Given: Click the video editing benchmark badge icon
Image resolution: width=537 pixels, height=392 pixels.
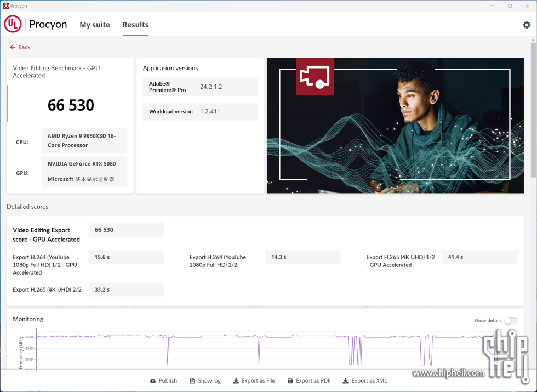Looking at the screenshot, I should pyautogui.click(x=315, y=76).
